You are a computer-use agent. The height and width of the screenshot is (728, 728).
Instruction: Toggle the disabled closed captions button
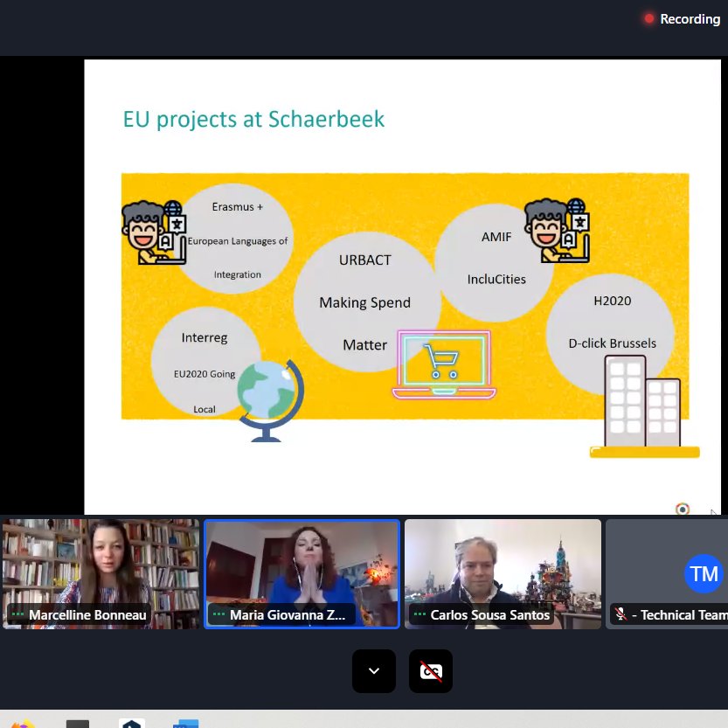click(431, 671)
